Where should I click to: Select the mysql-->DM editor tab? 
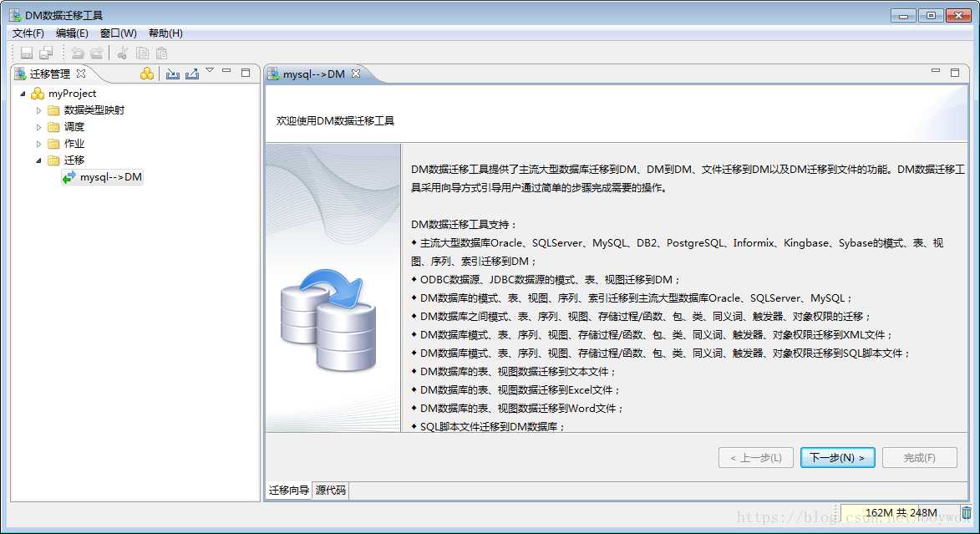[x=314, y=74]
